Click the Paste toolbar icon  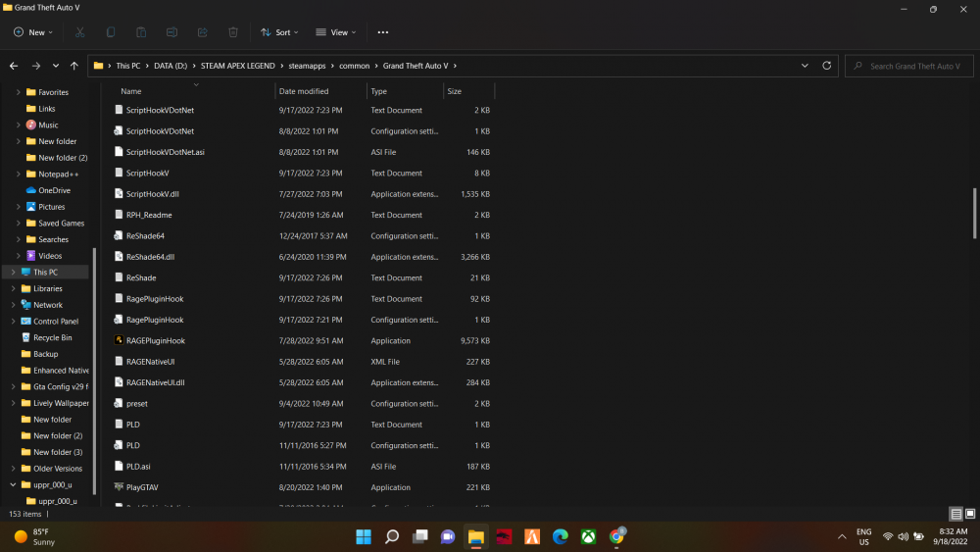click(x=141, y=32)
